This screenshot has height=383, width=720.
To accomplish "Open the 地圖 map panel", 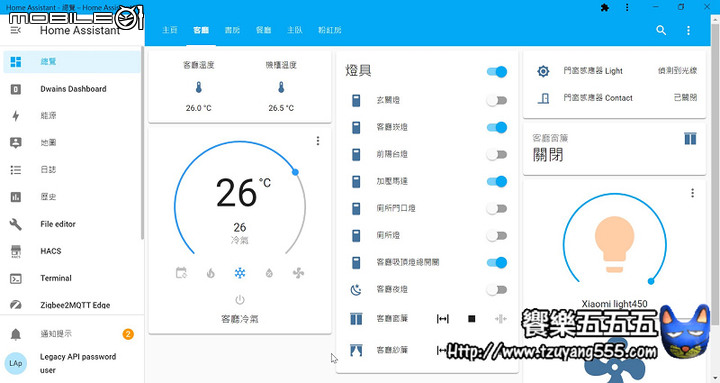I will pyautogui.click(x=72, y=143).
